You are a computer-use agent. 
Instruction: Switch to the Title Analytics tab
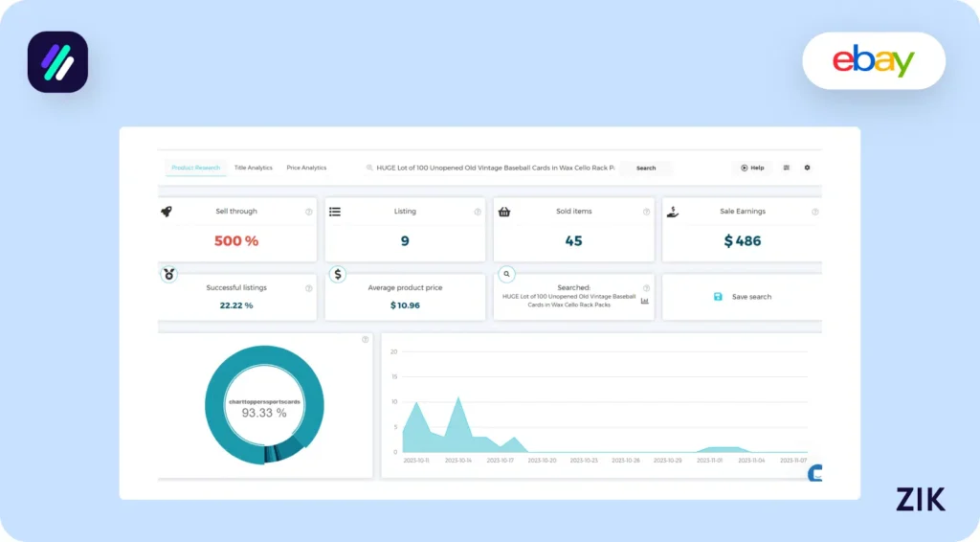pos(254,168)
